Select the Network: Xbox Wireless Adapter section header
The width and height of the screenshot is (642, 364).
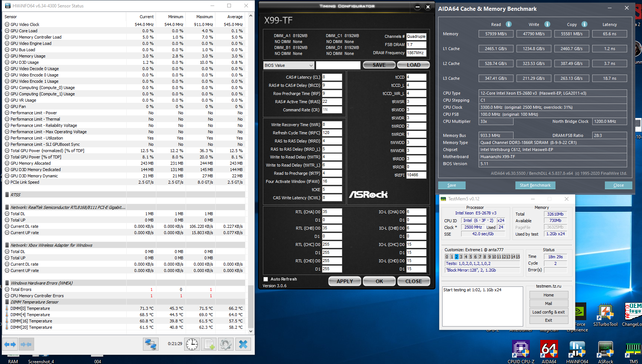click(124, 245)
